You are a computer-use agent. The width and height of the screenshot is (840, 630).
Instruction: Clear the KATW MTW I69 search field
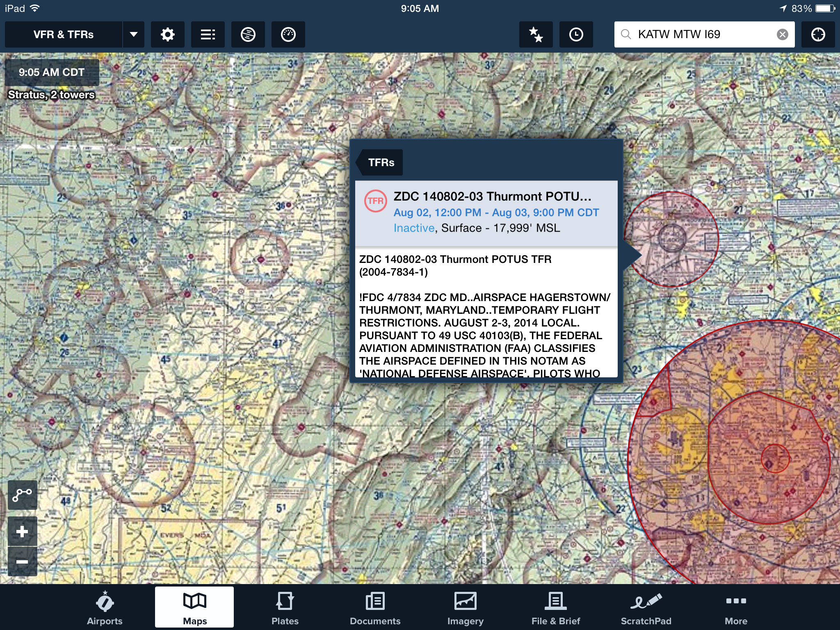pyautogui.click(x=782, y=34)
